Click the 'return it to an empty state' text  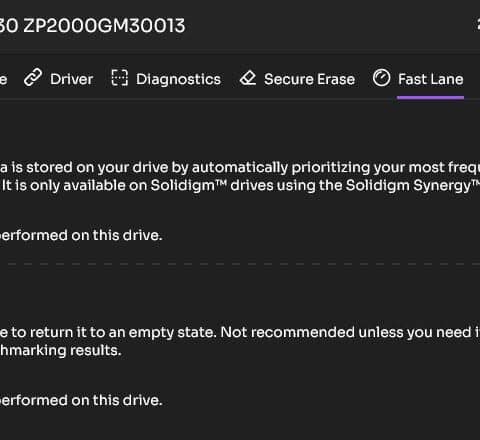point(240,333)
